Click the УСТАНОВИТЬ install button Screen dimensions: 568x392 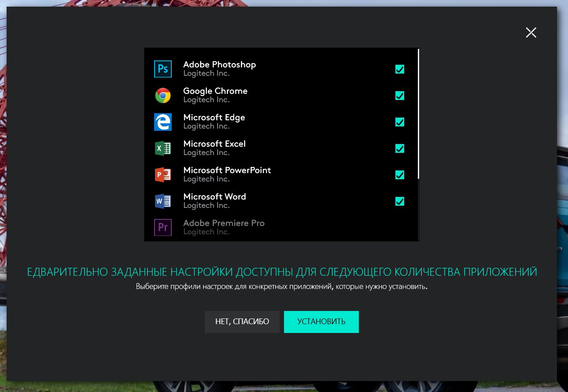click(321, 322)
